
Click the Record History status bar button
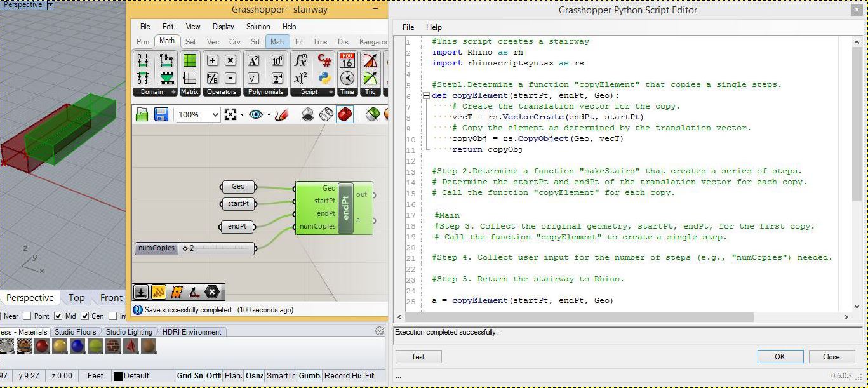click(x=343, y=376)
